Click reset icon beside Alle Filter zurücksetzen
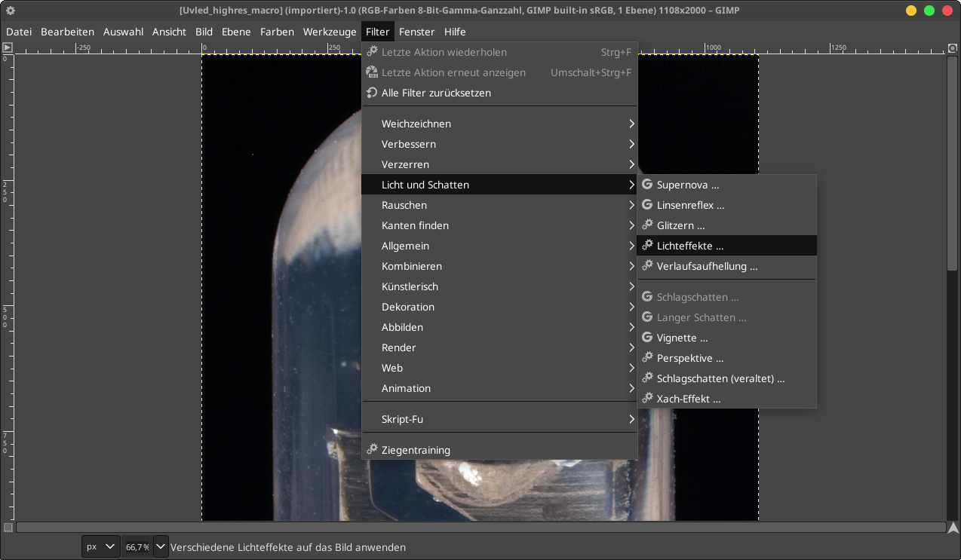The image size is (961, 560). [372, 93]
